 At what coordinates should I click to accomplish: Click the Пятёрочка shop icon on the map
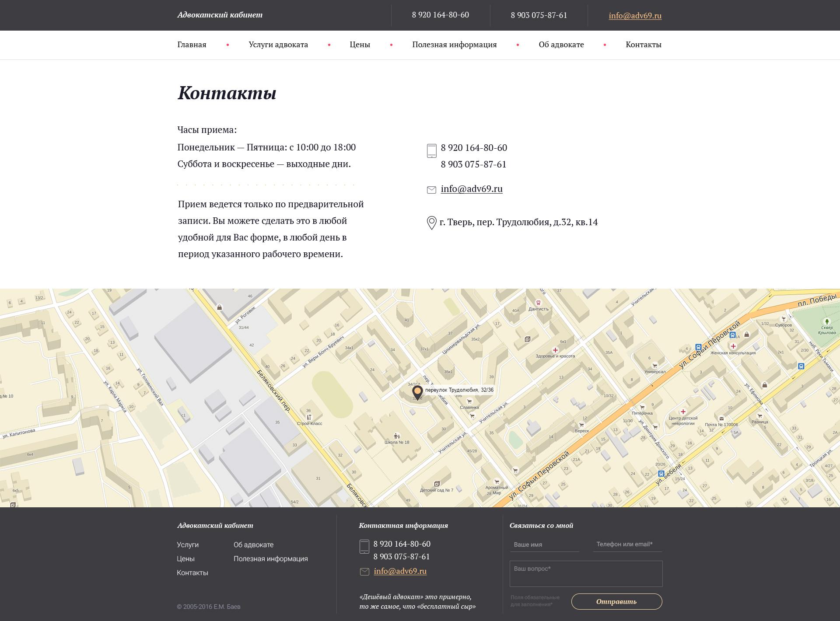pos(642,407)
